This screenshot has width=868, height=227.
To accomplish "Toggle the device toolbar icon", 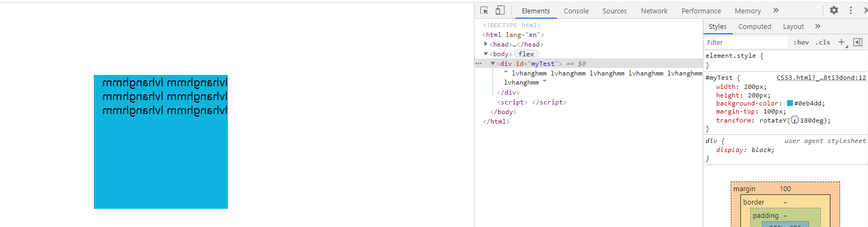I will [500, 10].
